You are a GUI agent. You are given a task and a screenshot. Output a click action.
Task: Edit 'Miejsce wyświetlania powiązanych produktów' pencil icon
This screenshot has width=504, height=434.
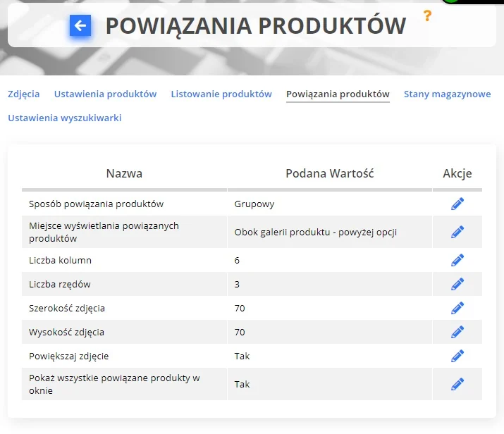coord(457,232)
